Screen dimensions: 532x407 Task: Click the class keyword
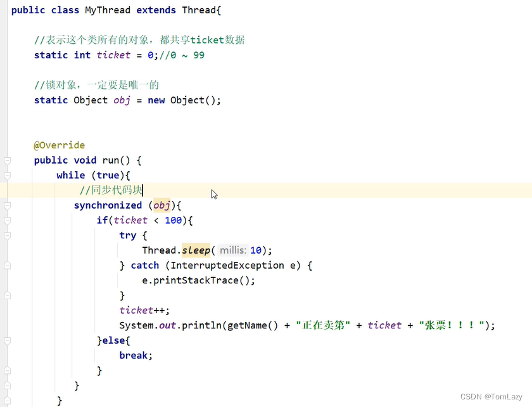pos(65,10)
